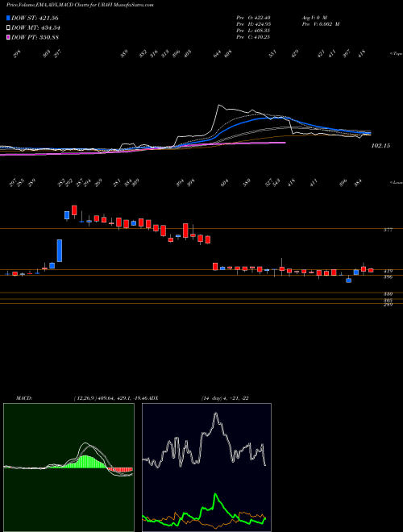Screen dimensions: 403x532
Task: Select the 'DOW MT: 434.54' legend label
Action: (35, 27)
